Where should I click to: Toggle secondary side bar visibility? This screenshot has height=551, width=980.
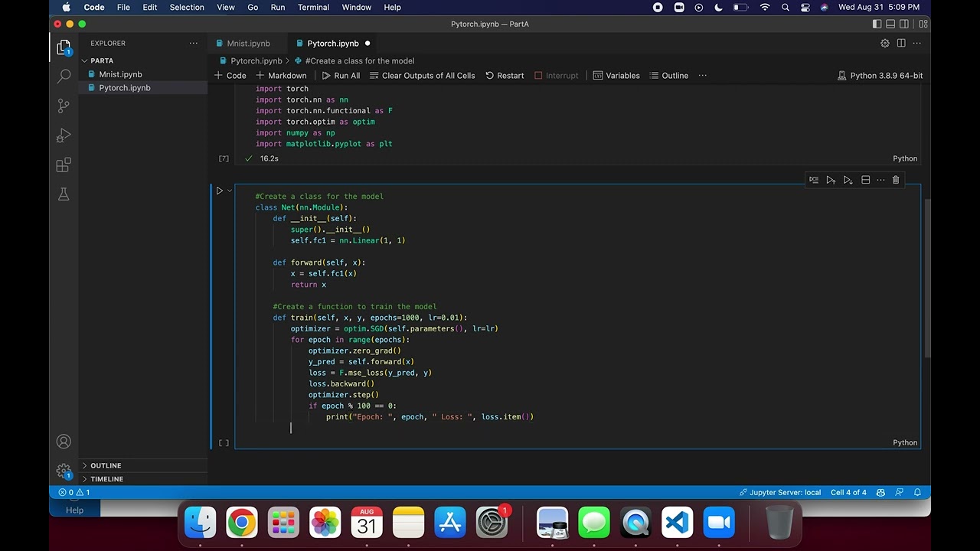point(904,24)
